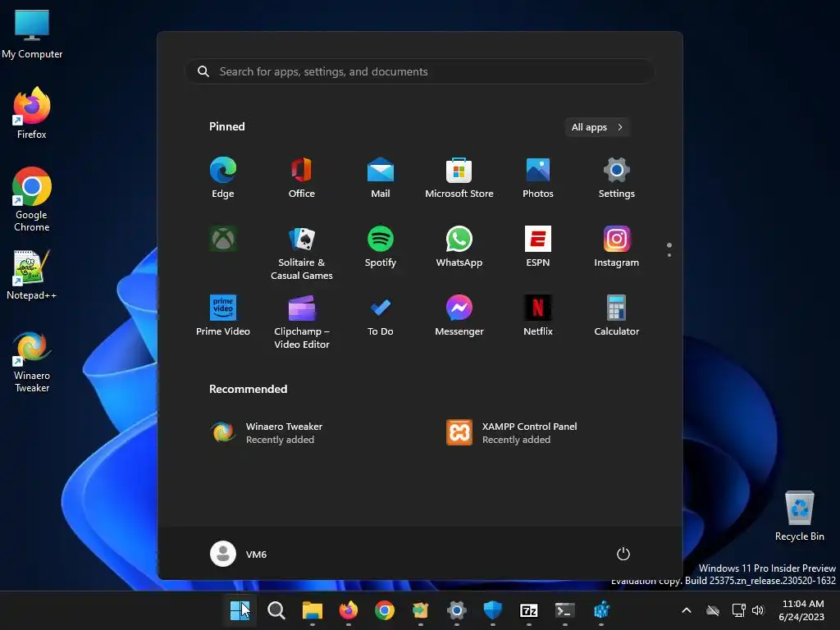The height and width of the screenshot is (630, 840).
Task: Click the blue cubes icon on taskbar
Action: point(601,610)
